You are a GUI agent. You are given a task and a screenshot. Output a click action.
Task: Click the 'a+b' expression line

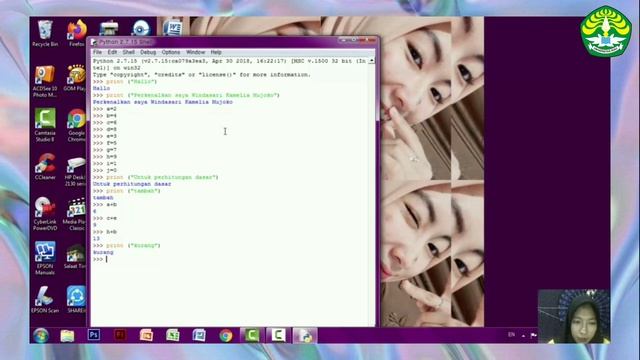click(104, 204)
